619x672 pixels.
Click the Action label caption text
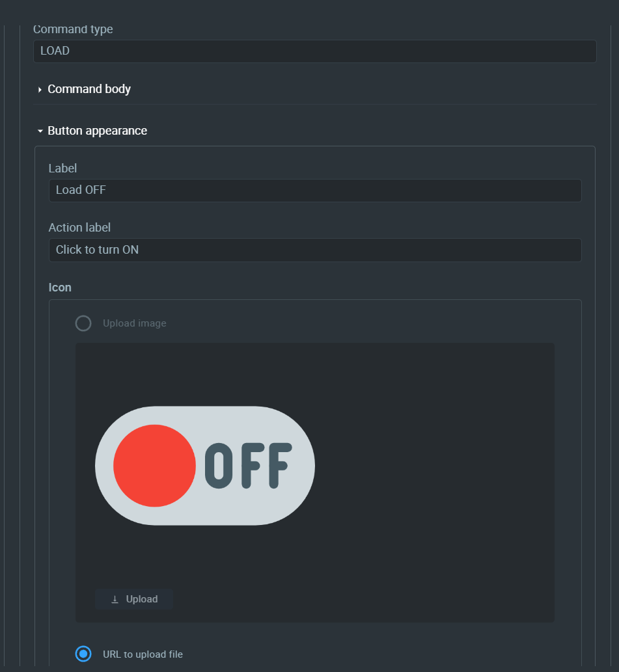pos(79,228)
